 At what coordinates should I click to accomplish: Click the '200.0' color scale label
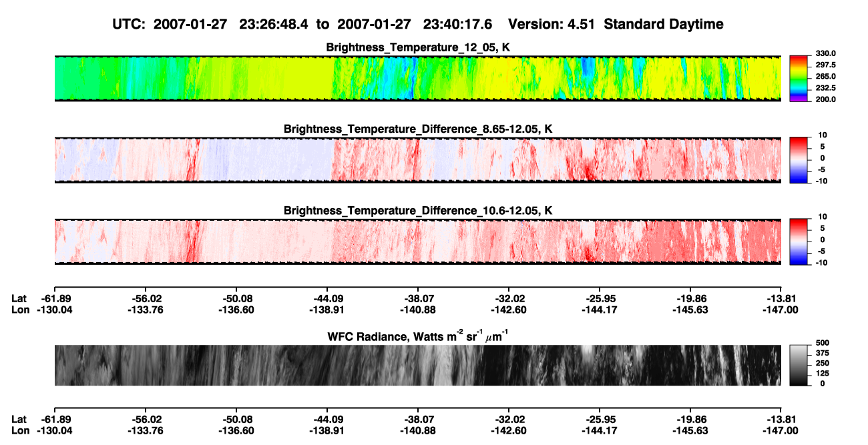826,99
